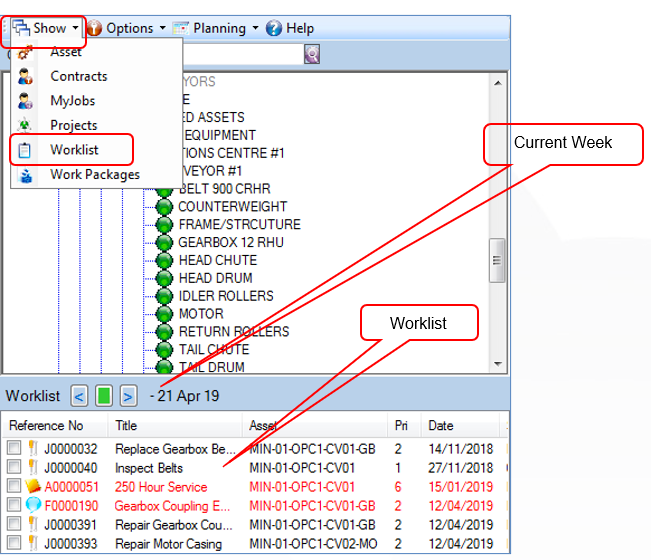This screenshot has width=651, height=560.
Task: Click the asset tree scrollbar thumb
Action: (497, 261)
